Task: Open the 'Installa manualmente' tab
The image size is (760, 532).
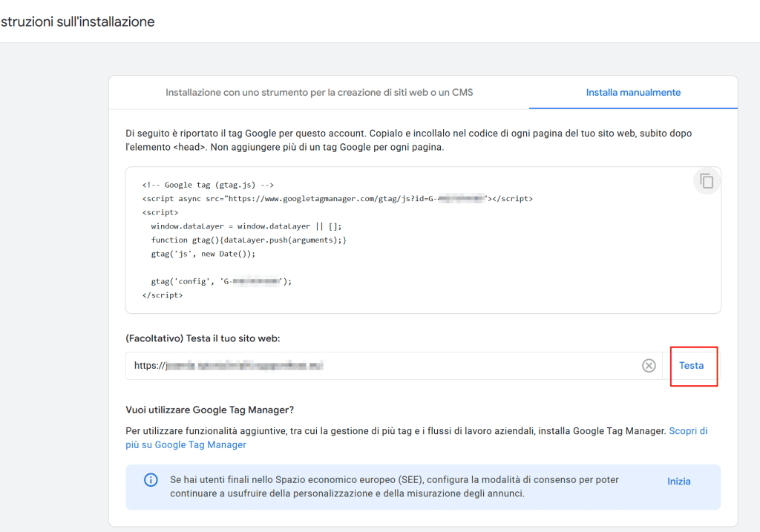Action: pos(633,93)
